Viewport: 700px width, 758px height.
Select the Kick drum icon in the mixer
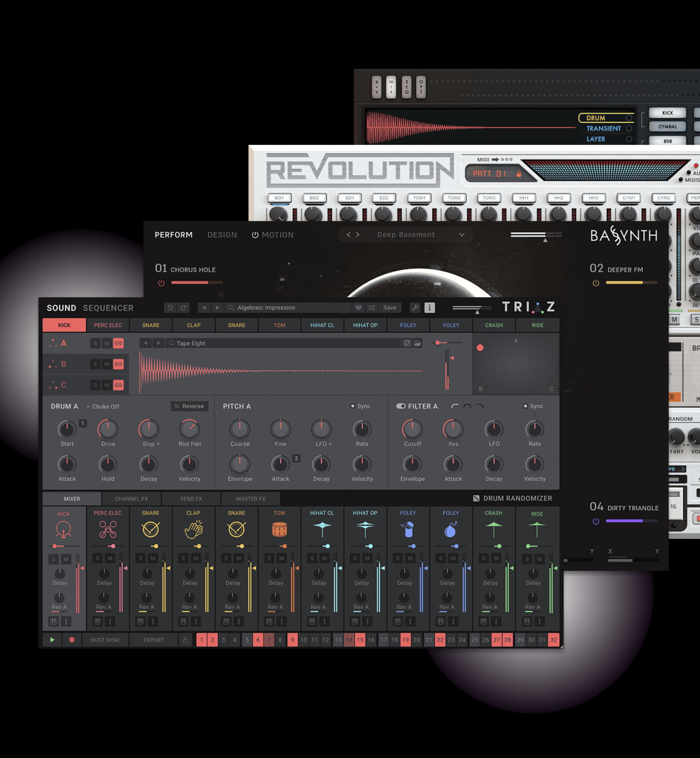63,529
